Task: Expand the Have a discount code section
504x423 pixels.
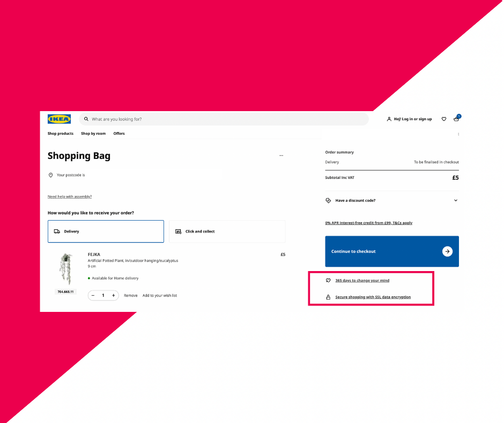Action: [392, 201]
